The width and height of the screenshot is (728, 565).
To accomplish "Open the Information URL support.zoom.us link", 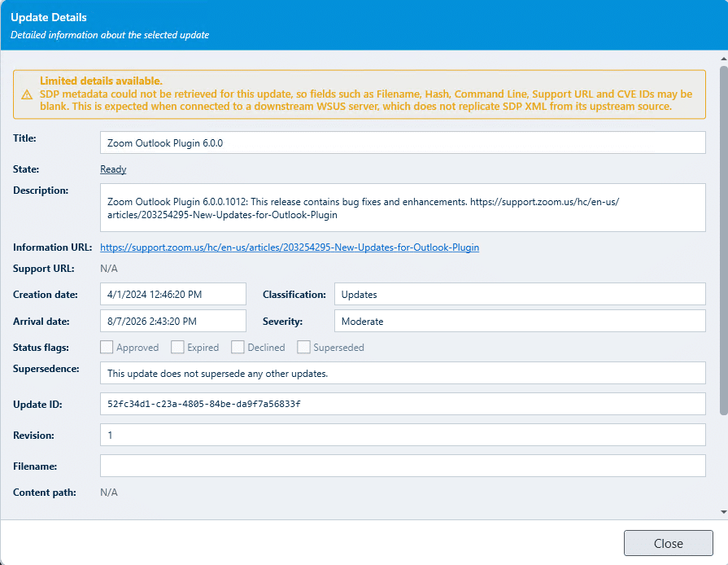I will (290, 247).
